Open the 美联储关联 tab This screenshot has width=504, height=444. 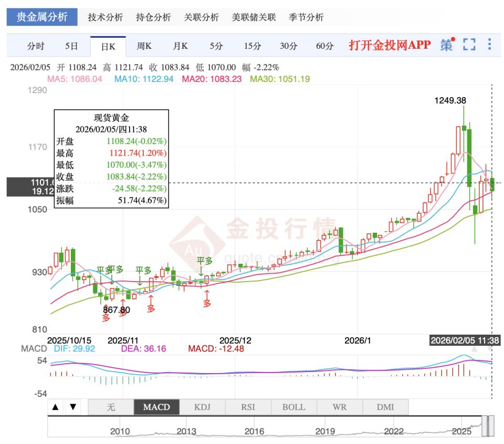[x=254, y=17]
